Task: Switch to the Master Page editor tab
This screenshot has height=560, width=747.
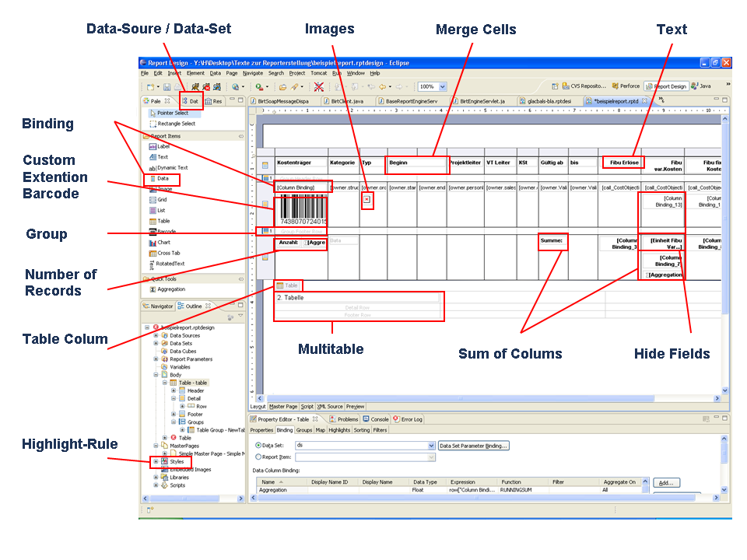Action: 283,407
